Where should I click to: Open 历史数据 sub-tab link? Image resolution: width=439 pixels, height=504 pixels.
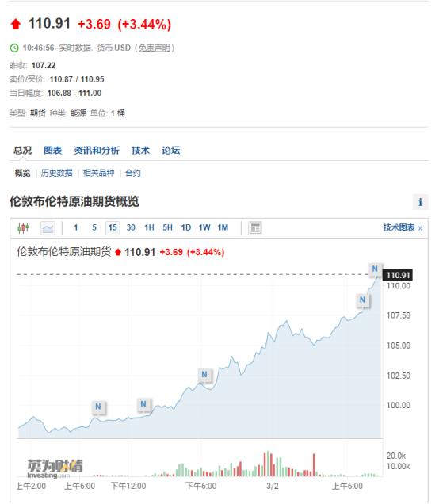coord(56,174)
